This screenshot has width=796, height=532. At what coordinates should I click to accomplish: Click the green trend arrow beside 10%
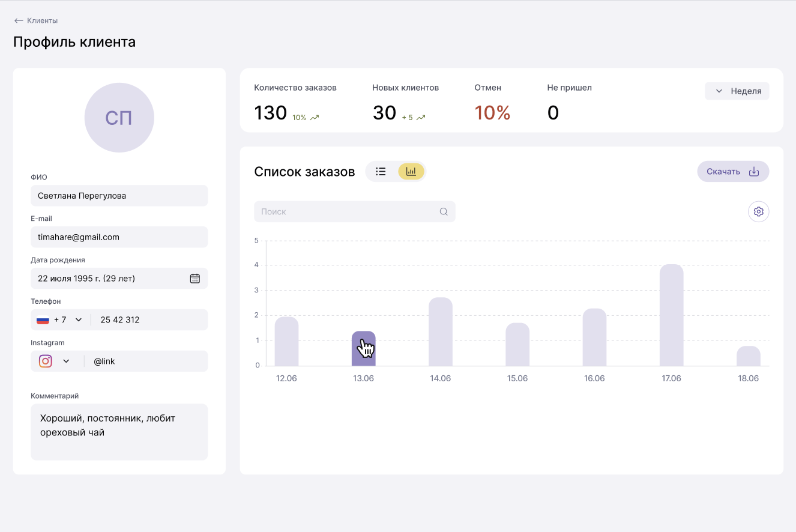[315, 118]
